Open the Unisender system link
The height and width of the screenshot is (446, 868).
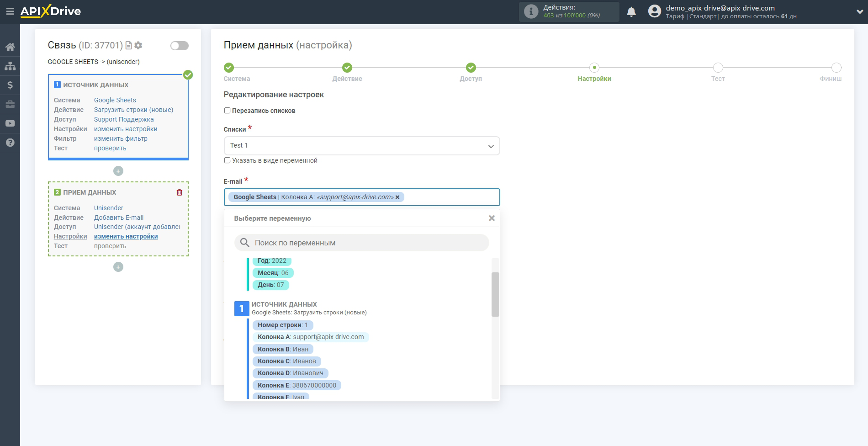click(x=109, y=208)
